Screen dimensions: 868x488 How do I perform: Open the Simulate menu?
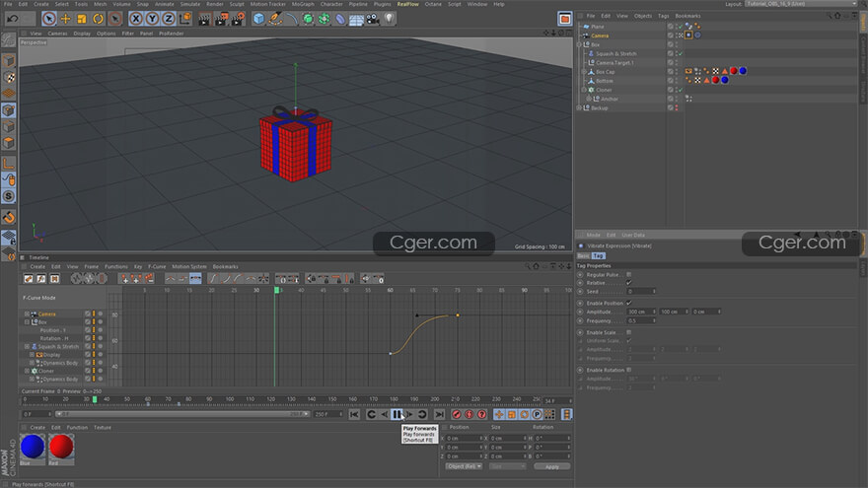tap(189, 4)
